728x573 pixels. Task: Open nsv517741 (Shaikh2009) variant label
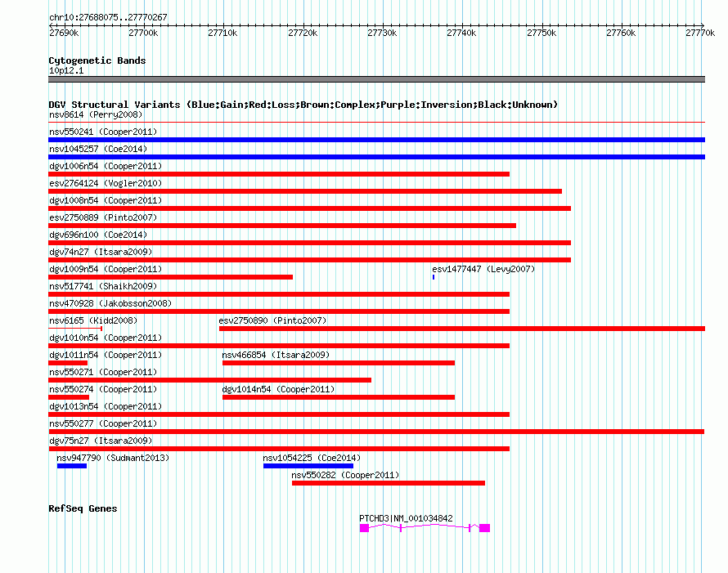click(x=103, y=286)
